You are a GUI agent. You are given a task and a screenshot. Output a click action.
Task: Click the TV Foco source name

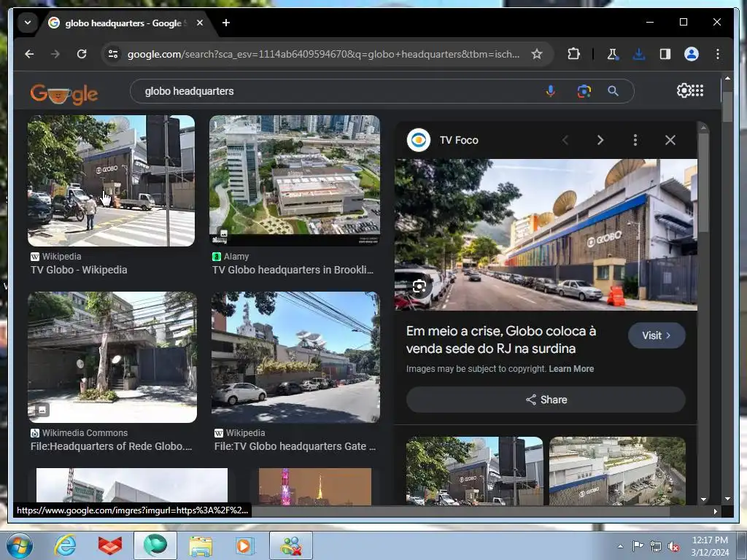(459, 140)
